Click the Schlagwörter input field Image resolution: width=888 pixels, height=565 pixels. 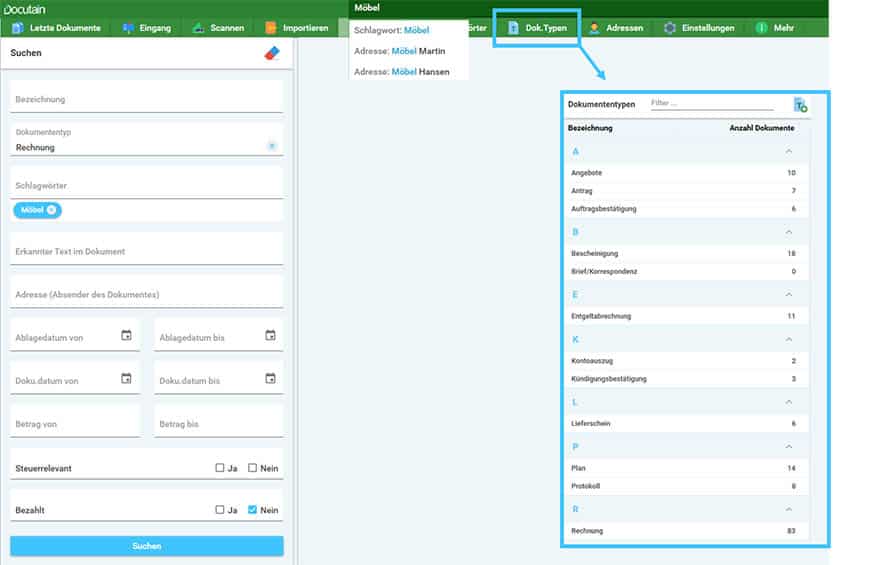coord(147,183)
